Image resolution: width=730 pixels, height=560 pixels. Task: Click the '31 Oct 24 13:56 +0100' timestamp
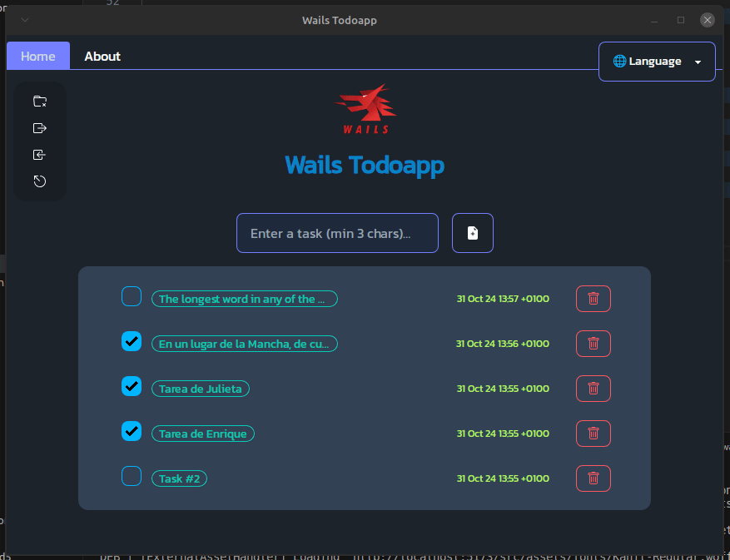503,344
